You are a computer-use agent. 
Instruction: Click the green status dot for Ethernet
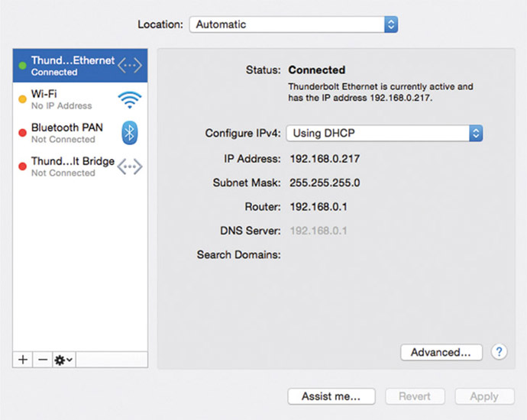pyautogui.click(x=22, y=66)
